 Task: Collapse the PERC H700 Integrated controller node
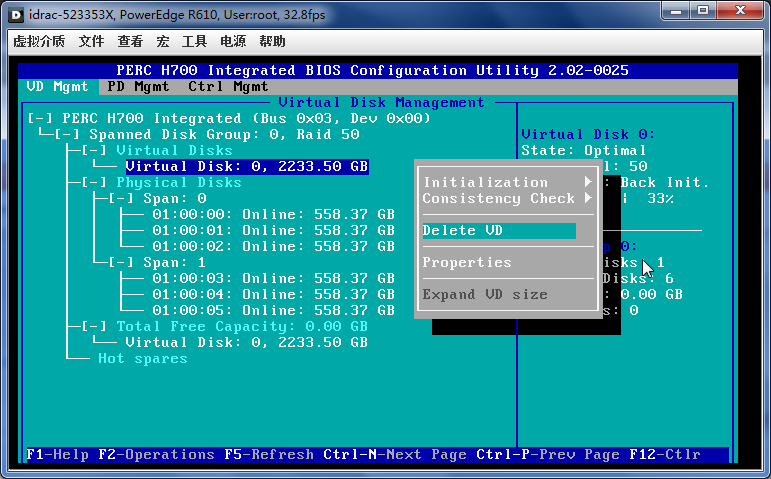(x=40, y=119)
